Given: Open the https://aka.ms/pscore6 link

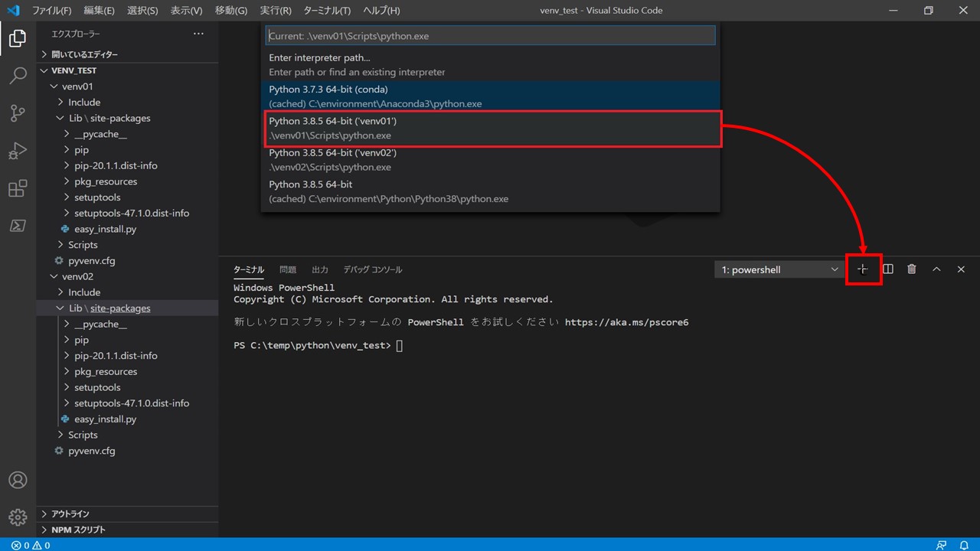Looking at the screenshot, I should (x=628, y=322).
